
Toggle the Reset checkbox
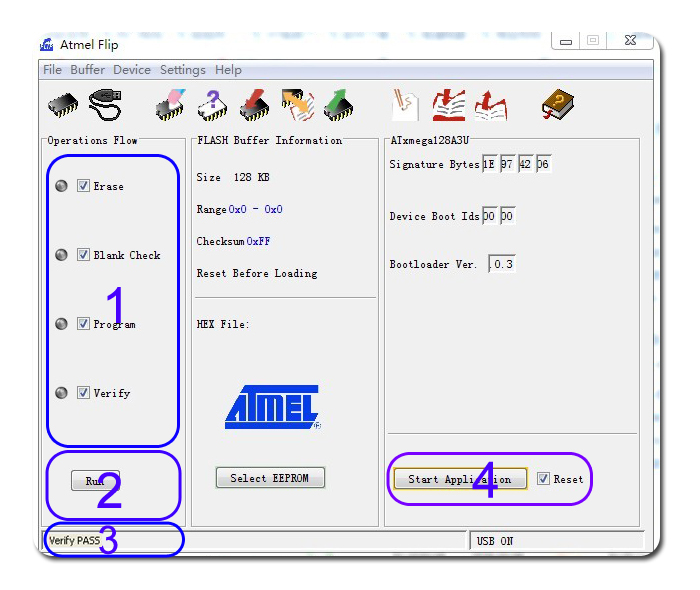pyautogui.click(x=543, y=478)
